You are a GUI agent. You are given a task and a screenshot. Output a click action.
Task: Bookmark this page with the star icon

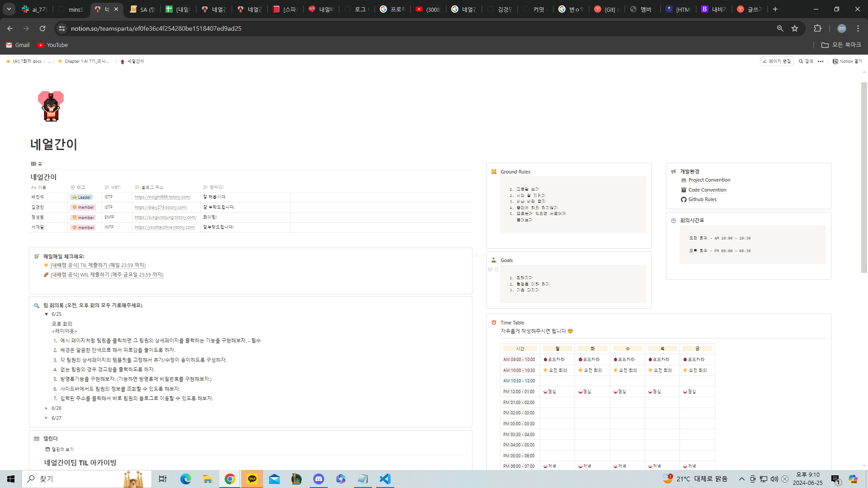point(795,28)
